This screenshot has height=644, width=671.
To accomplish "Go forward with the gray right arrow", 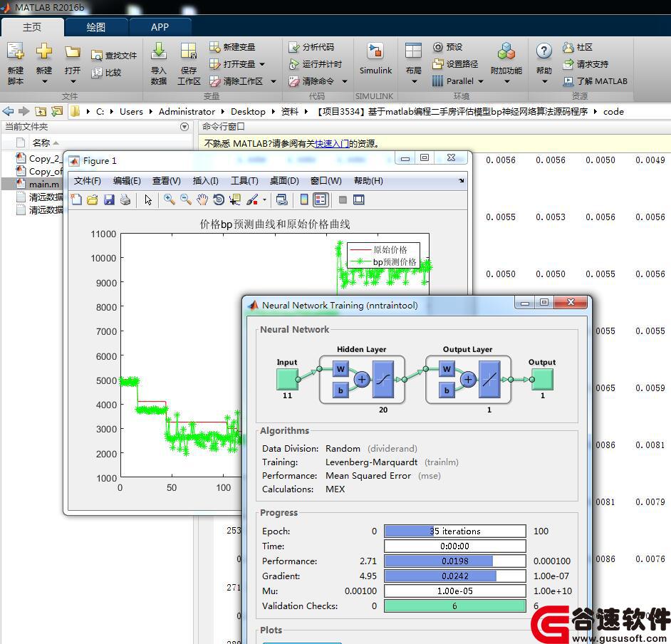I will click(24, 112).
